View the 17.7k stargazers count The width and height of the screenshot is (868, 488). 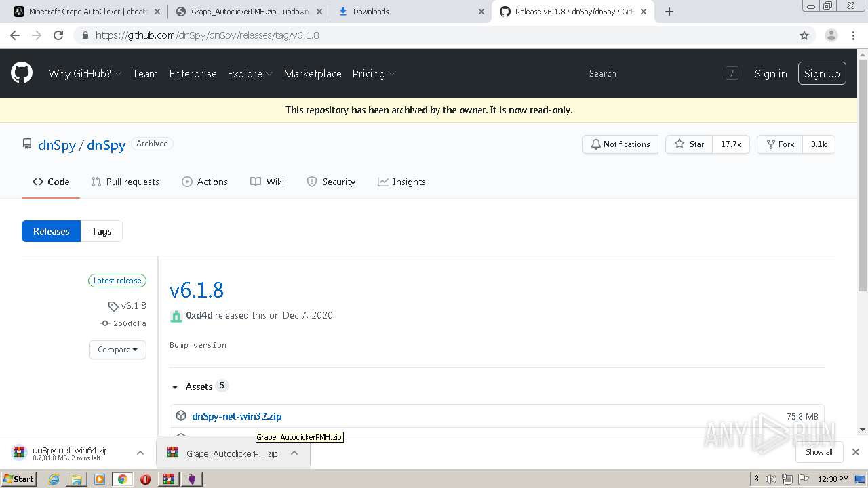pos(730,144)
